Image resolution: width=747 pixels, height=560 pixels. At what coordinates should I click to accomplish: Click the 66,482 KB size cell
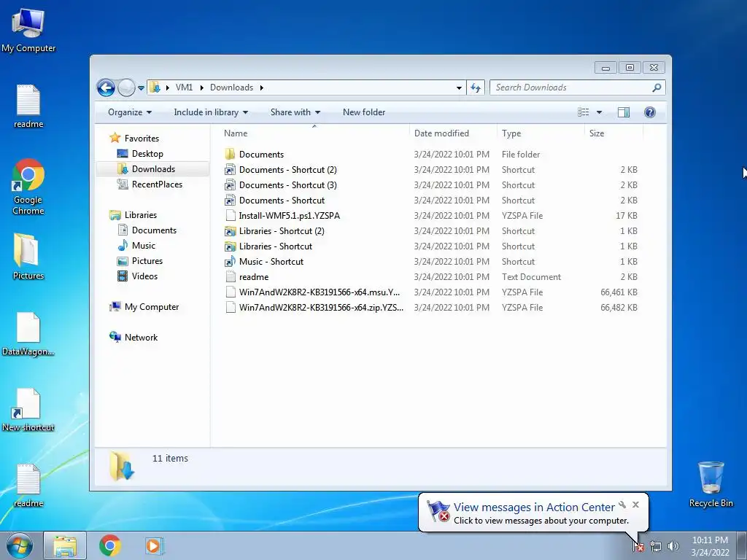(x=619, y=308)
